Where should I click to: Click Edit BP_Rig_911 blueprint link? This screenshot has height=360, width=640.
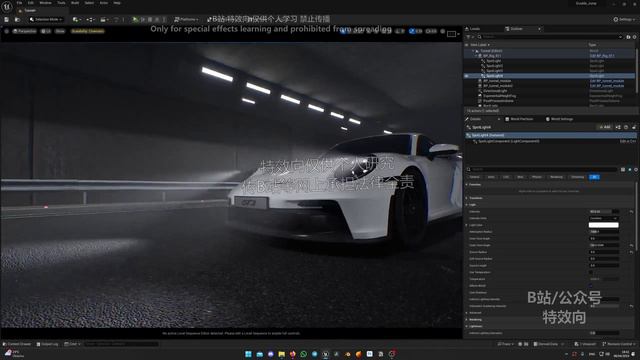click(x=602, y=56)
